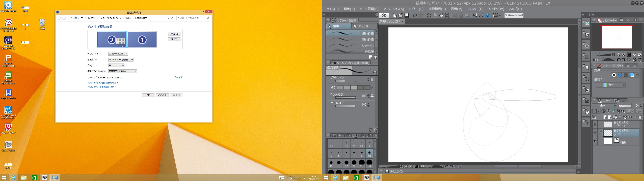The width and height of the screenshot is (644, 181).
Task: Click the Delete layer trash icon
Action: (x=640, y=117)
